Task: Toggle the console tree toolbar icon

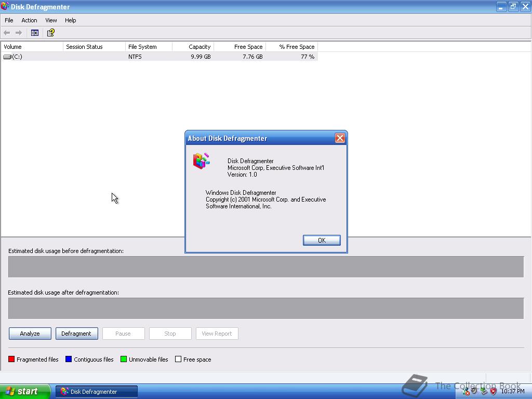Action: tap(35, 33)
